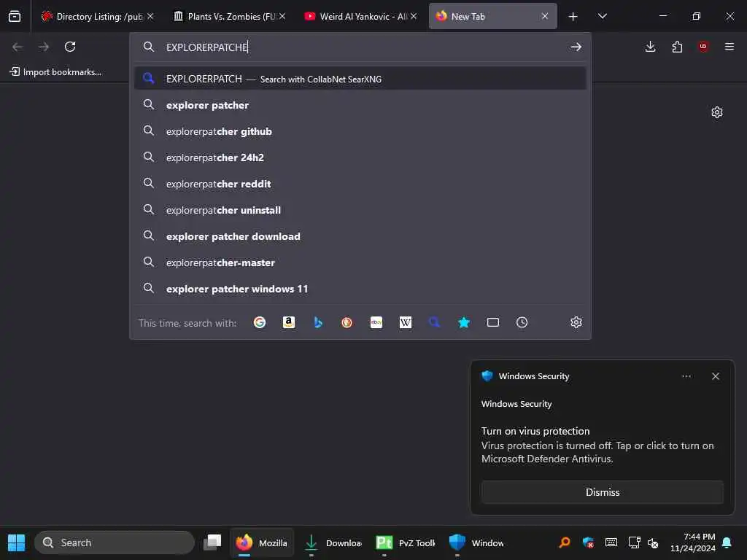Image resolution: width=747 pixels, height=560 pixels.
Task: Expand the list all tabs chevron
Action: pos(602,16)
